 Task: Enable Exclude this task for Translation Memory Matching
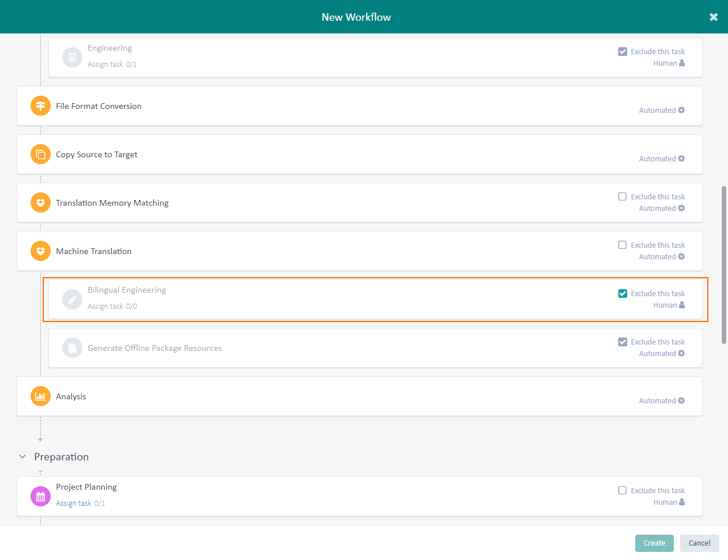(623, 196)
